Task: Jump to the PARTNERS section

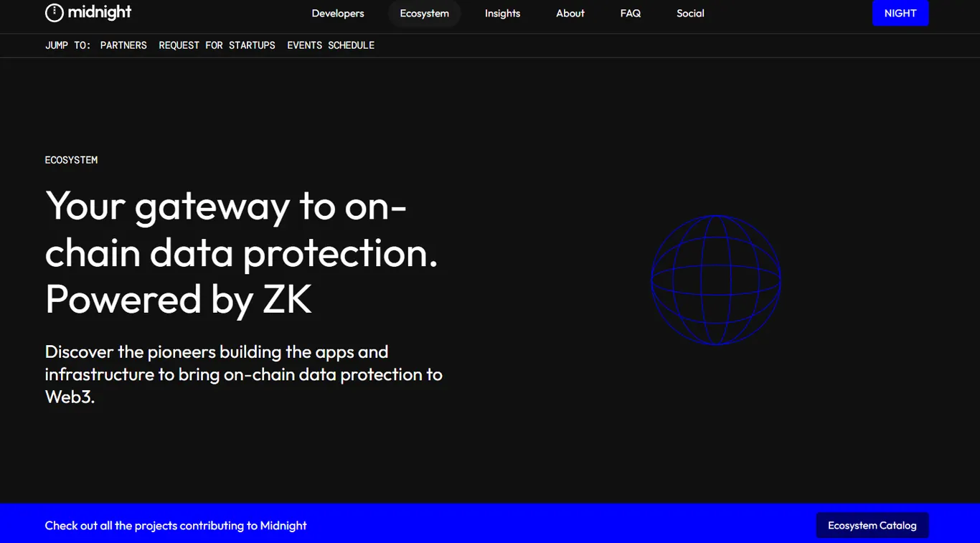Action: click(123, 45)
